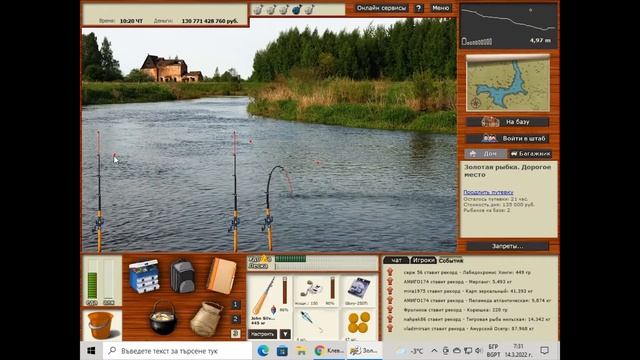
Task: Open the help question mark
Action: tap(418, 8)
